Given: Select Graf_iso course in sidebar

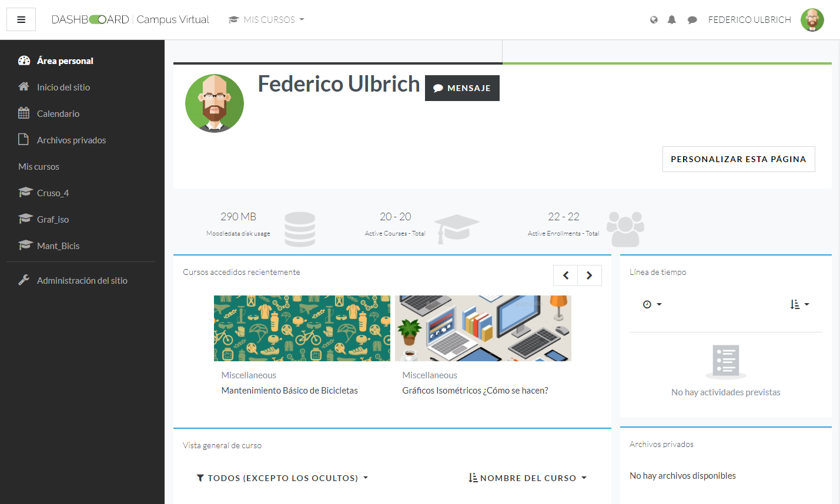Looking at the screenshot, I should point(53,219).
